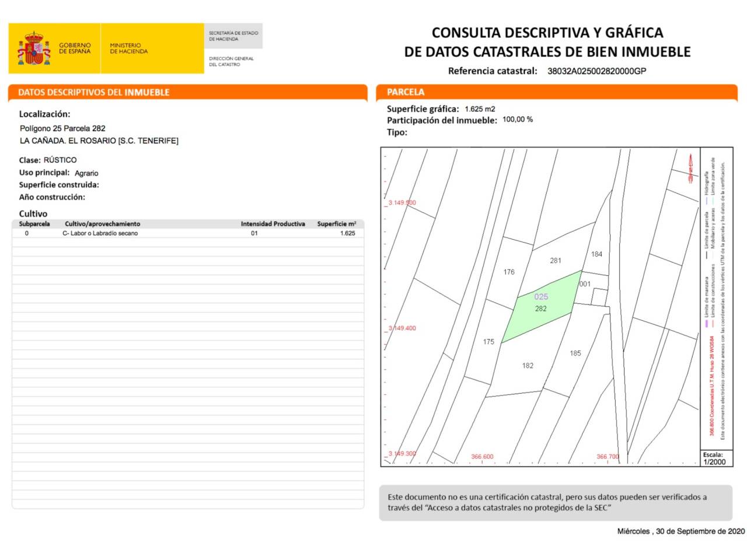This screenshot has width=747, height=560.
Task: Click the 'C- Labor o Labradío secano' cell
Action: click(x=100, y=233)
